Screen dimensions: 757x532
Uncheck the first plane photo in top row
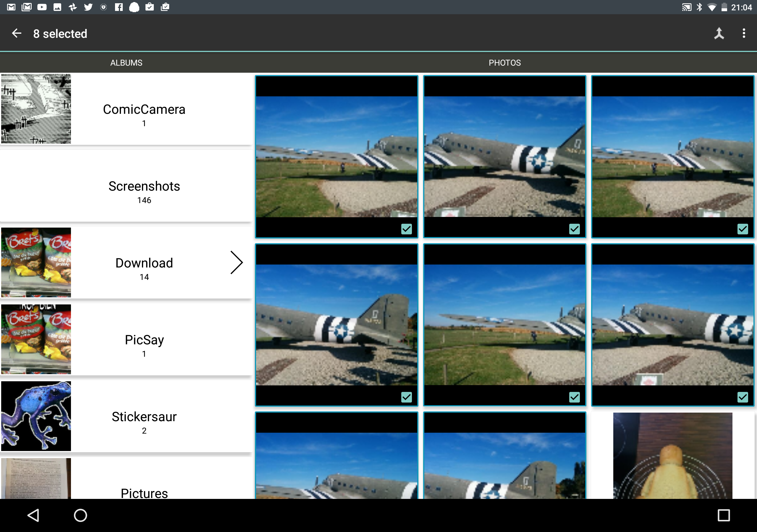coord(406,229)
